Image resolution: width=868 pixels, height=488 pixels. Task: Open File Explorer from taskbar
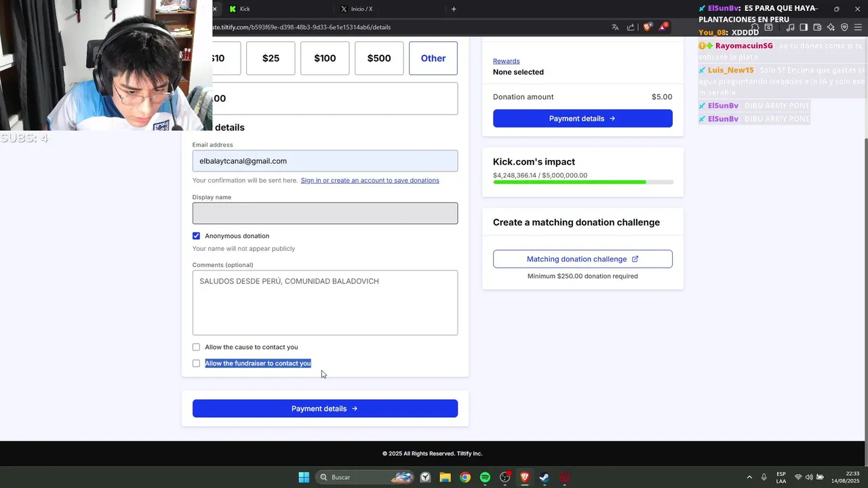click(445, 477)
